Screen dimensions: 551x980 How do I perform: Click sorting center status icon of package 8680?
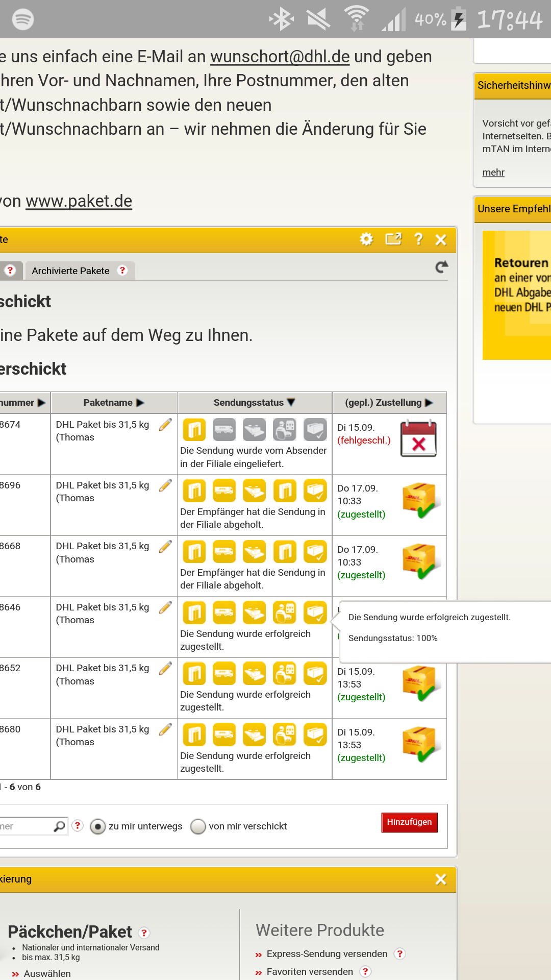tap(255, 734)
